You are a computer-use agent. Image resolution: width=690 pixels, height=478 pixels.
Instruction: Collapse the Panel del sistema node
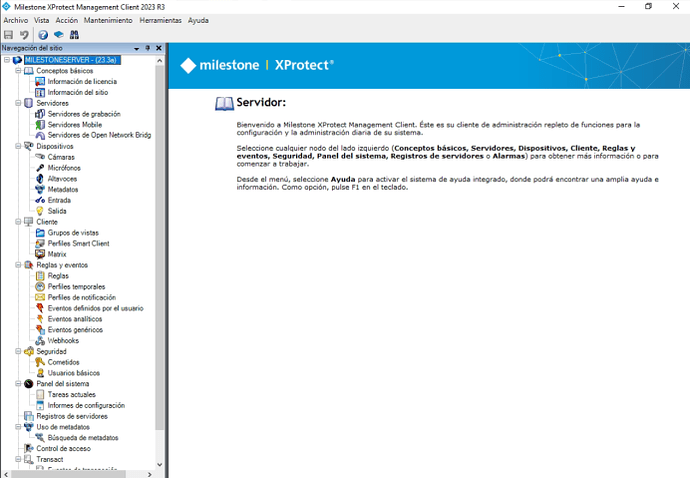[18, 383]
